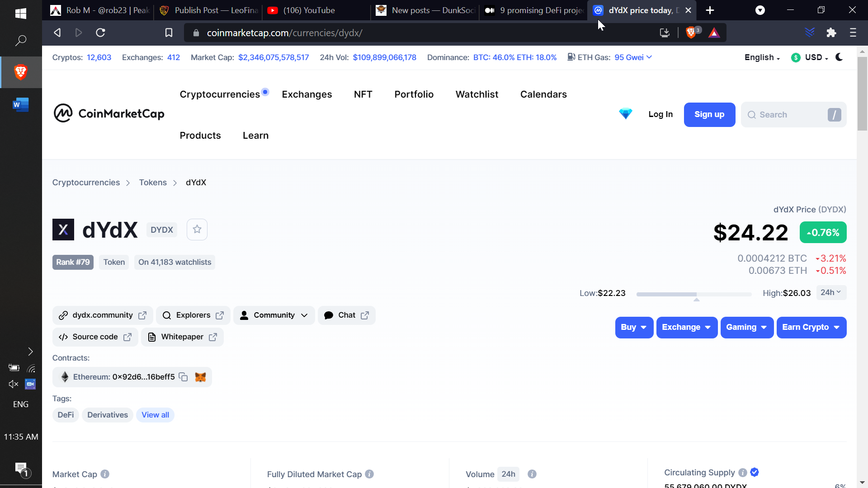Open the browser extensions puzzle icon

[831, 33]
